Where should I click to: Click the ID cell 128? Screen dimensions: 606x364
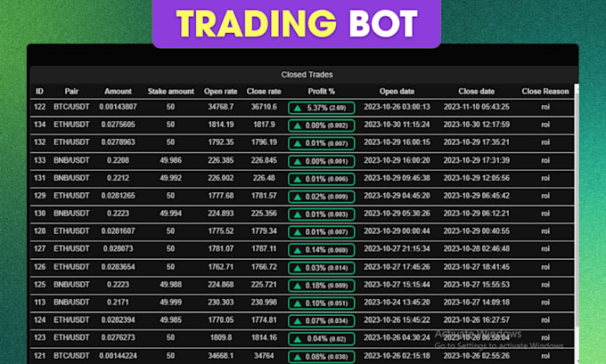coord(40,231)
